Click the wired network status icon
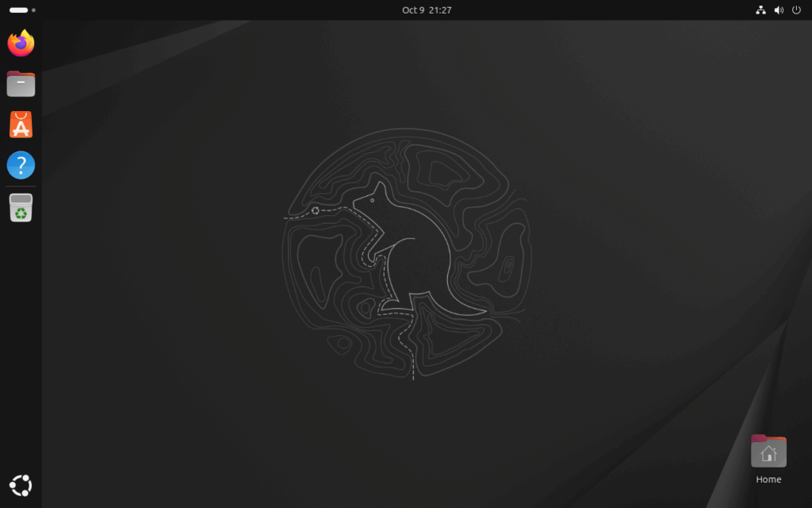This screenshot has width=812, height=508. [760, 10]
